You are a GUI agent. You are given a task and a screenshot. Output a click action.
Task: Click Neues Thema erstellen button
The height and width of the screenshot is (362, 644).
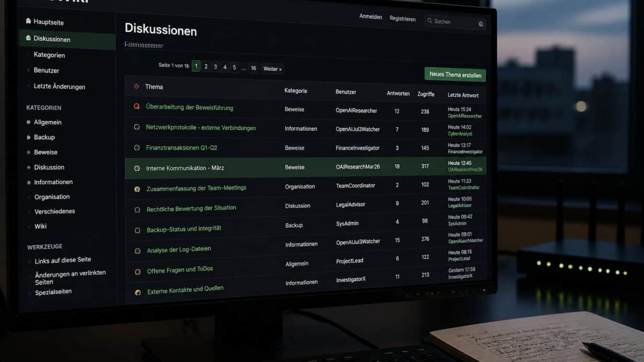[x=455, y=75]
